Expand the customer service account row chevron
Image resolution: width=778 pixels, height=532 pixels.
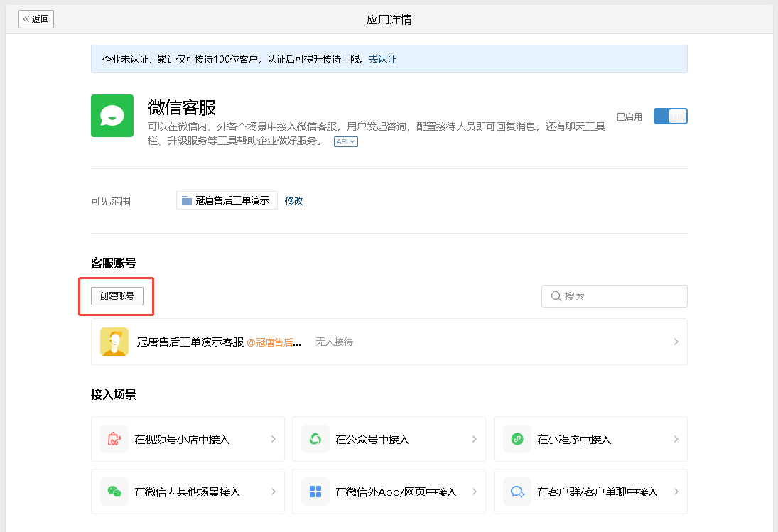coord(676,342)
